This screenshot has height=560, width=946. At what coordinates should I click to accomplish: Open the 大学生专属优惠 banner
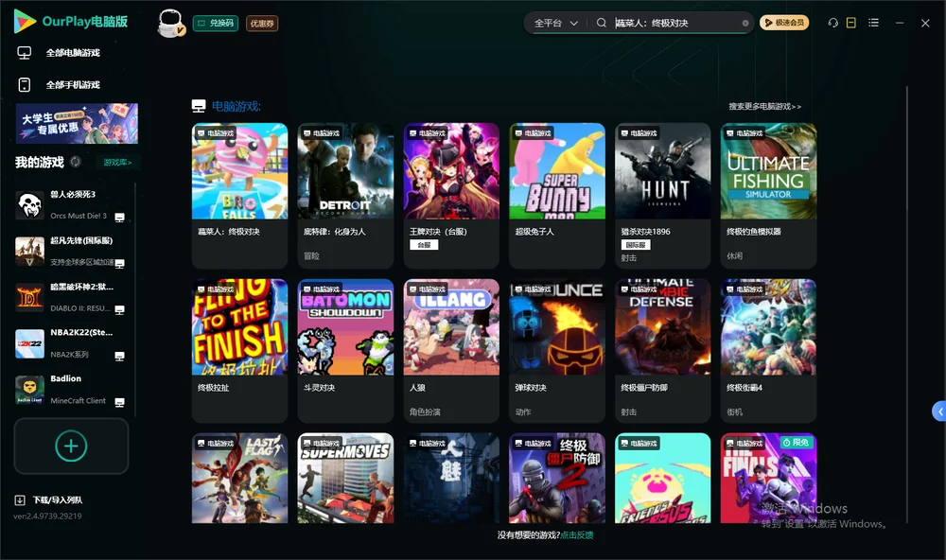pyautogui.click(x=77, y=123)
